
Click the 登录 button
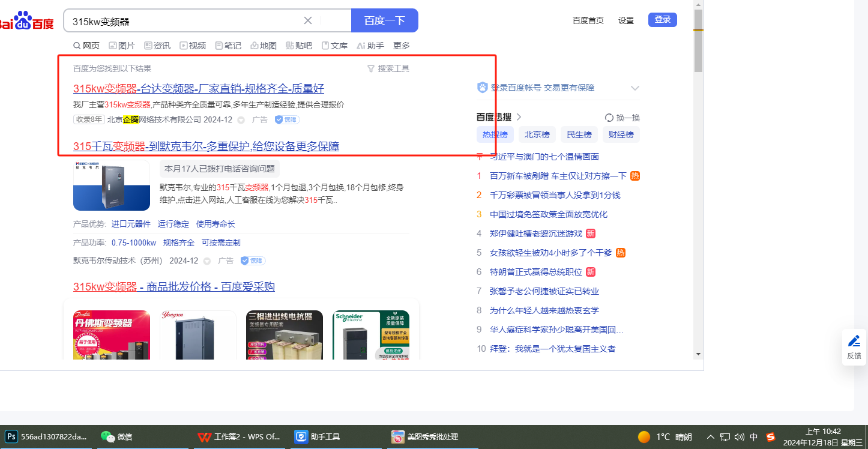tap(662, 20)
